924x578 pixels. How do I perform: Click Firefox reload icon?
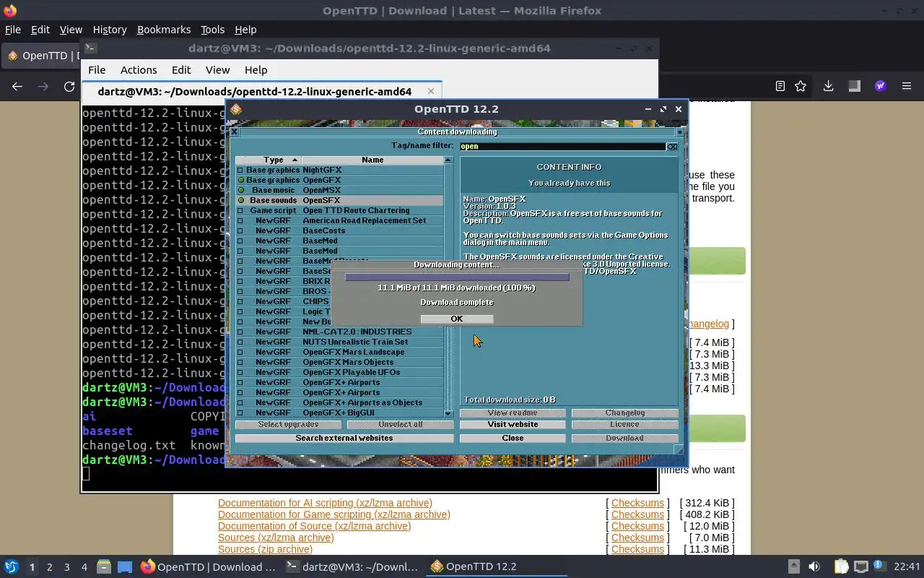coord(69,86)
